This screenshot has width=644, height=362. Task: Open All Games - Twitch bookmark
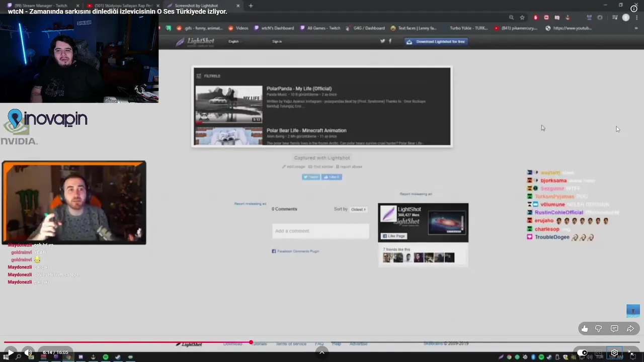(320, 28)
